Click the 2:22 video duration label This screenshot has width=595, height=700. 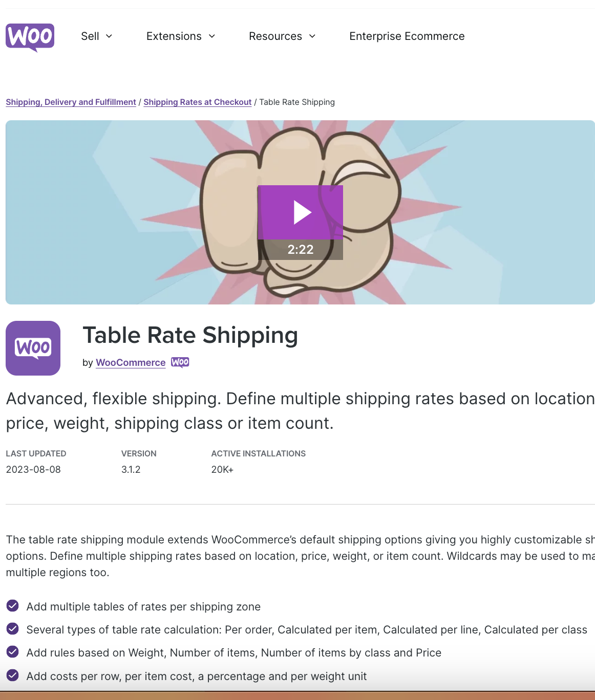pyautogui.click(x=301, y=249)
